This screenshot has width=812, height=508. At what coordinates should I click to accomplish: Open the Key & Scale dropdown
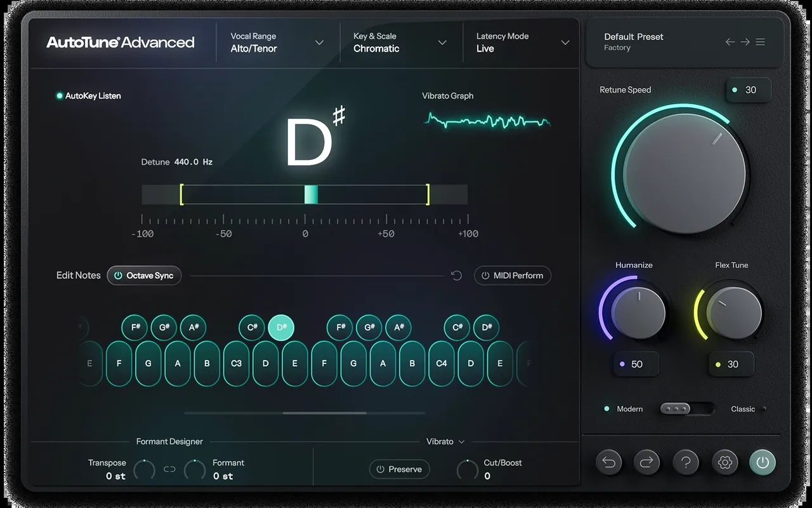click(400, 43)
